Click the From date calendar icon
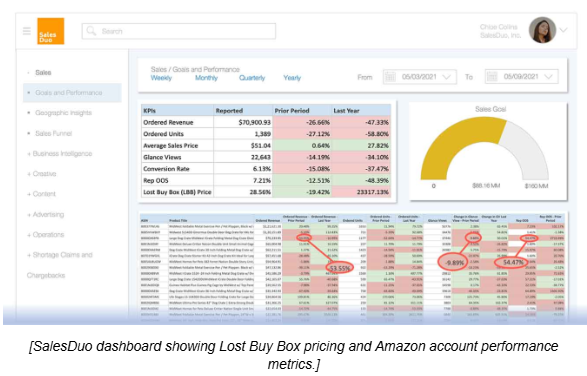Screen dimensions: 587x376 point(390,77)
